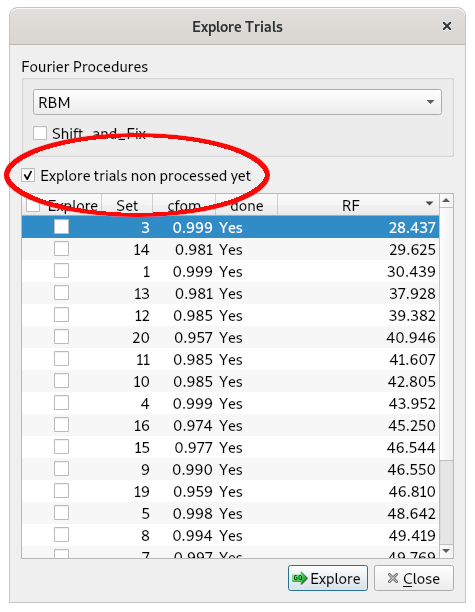Click the Close button
The width and height of the screenshot is (475, 612).
point(414,578)
